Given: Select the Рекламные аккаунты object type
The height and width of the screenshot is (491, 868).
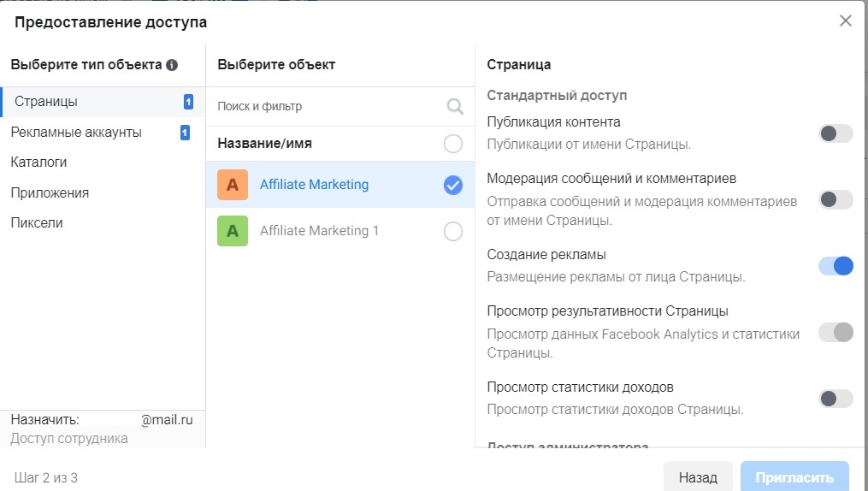Looking at the screenshot, I should (x=103, y=133).
